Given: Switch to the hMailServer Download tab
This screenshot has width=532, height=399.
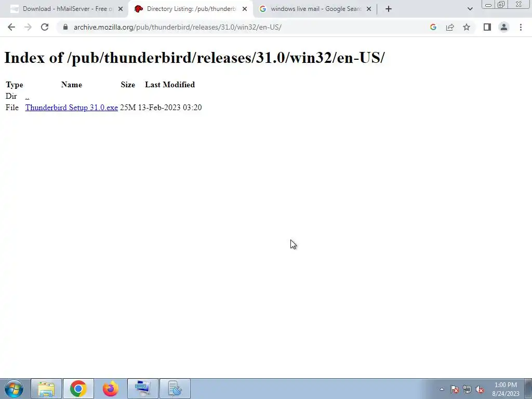Looking at the screenshot, I should pos(67,9).
